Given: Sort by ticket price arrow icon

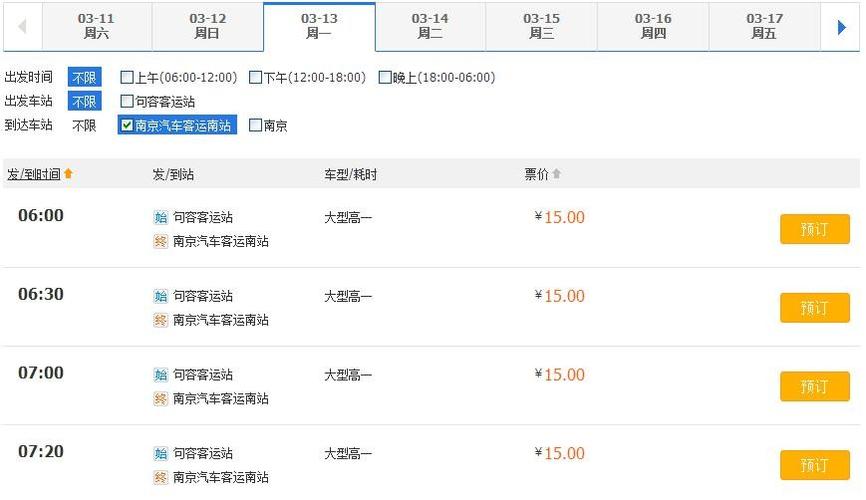Looking at the screenshot, I should 557,173.
